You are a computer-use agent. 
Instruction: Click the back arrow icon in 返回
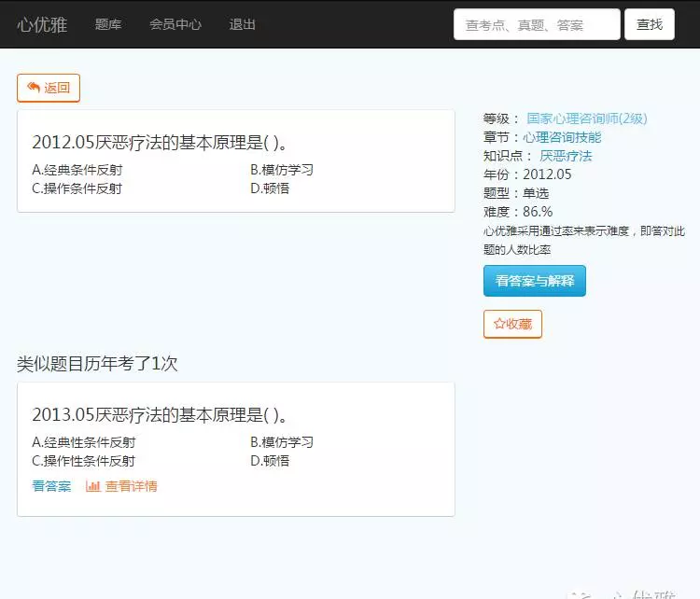pyautogui.click(x=34, y=87)
